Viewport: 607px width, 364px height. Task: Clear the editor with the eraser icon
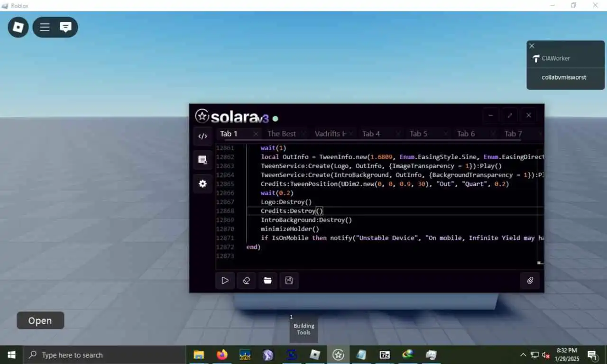[x=246, y=281]
